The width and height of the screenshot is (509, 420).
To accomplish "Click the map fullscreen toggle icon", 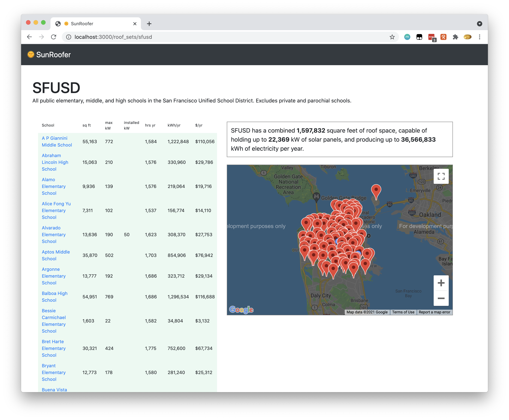I will (x=441, y=176).
